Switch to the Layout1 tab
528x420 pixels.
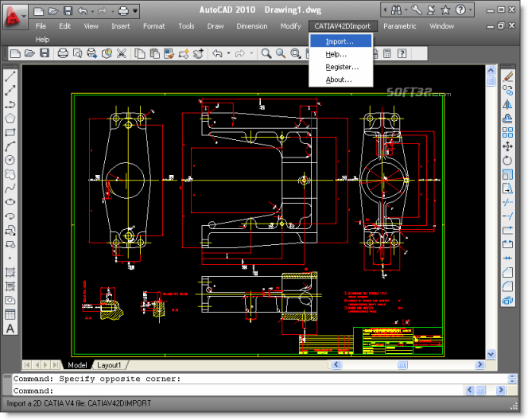109,365
